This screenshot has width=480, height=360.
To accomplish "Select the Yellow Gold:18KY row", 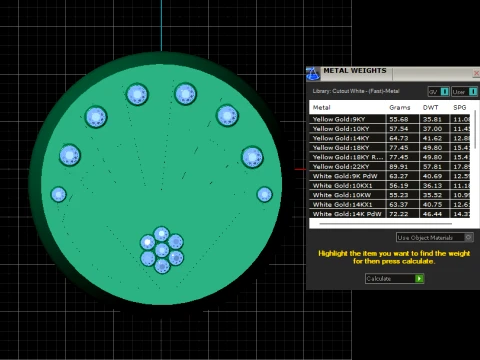I will coord(389,147).
